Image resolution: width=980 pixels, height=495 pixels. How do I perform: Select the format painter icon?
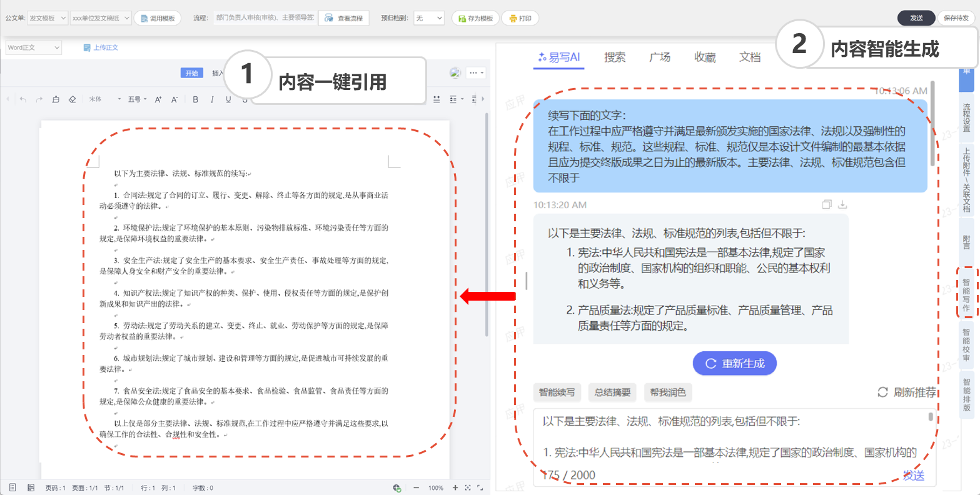(56, 99)
